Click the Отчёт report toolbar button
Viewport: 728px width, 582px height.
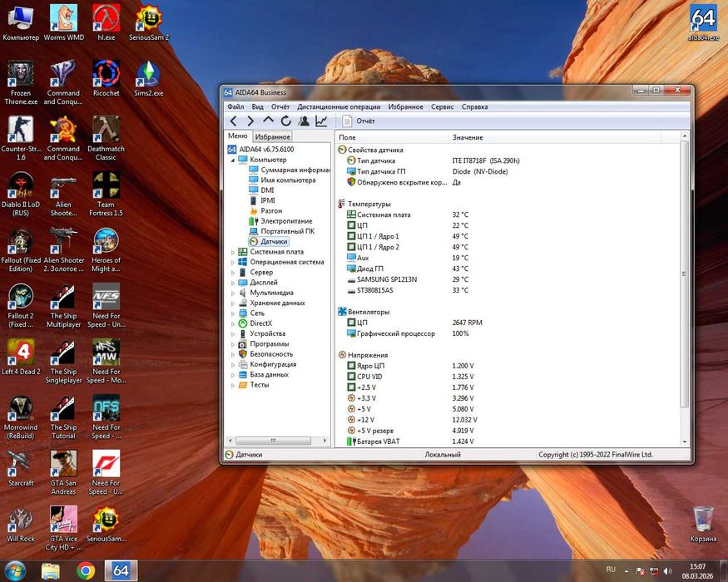[359, 121]
